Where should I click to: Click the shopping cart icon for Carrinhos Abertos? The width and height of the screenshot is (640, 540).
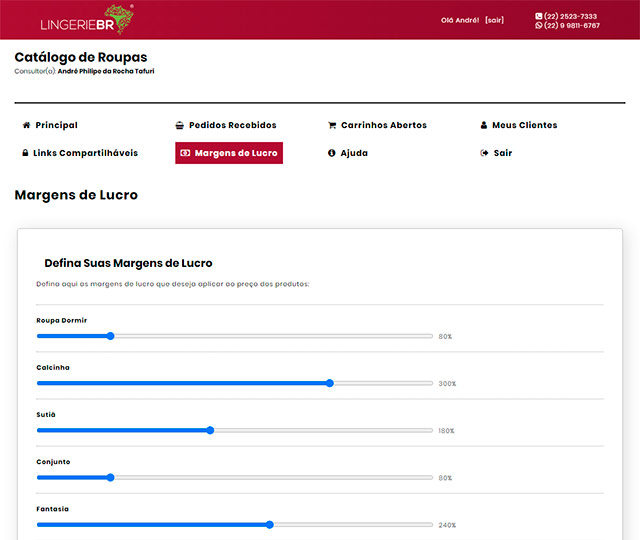[x=332, y=125]
